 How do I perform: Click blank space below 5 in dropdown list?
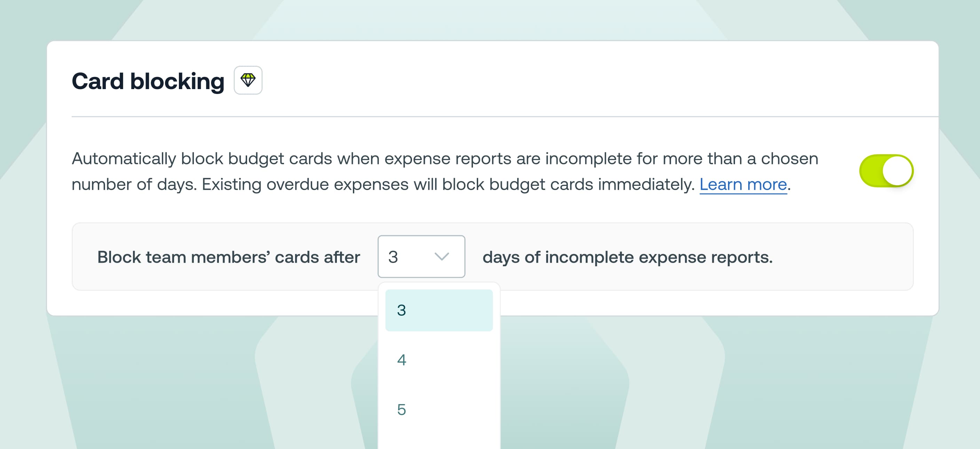[x=438, y=438]
